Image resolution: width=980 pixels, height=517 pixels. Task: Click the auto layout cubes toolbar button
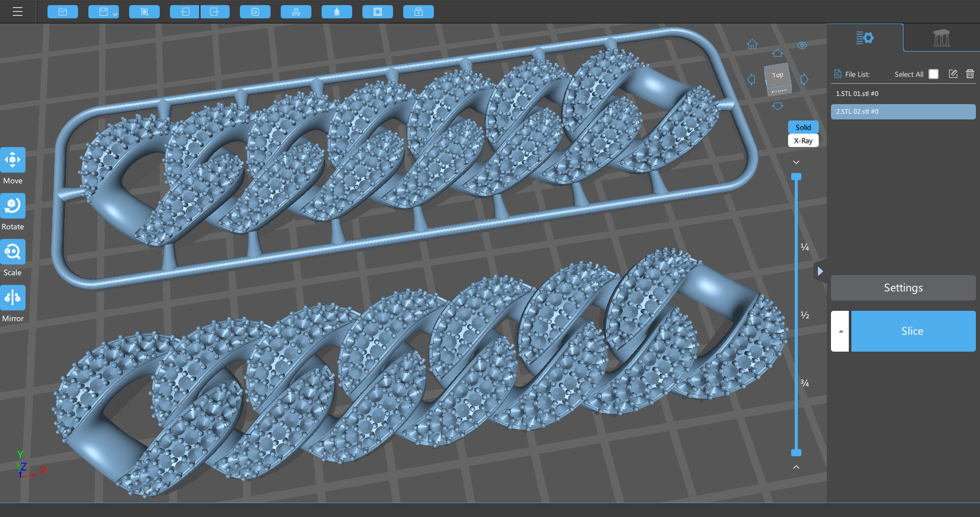(296, 12)
